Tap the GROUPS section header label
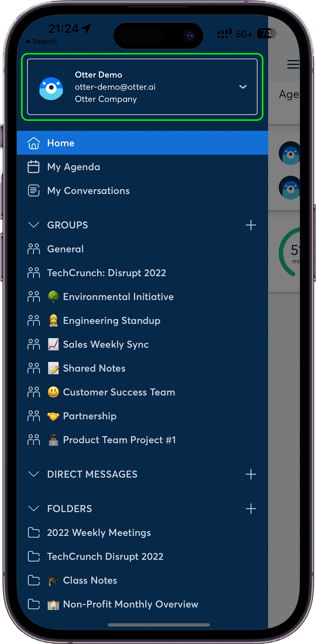This screenshot has height=644, width=316. click(67, 225)
